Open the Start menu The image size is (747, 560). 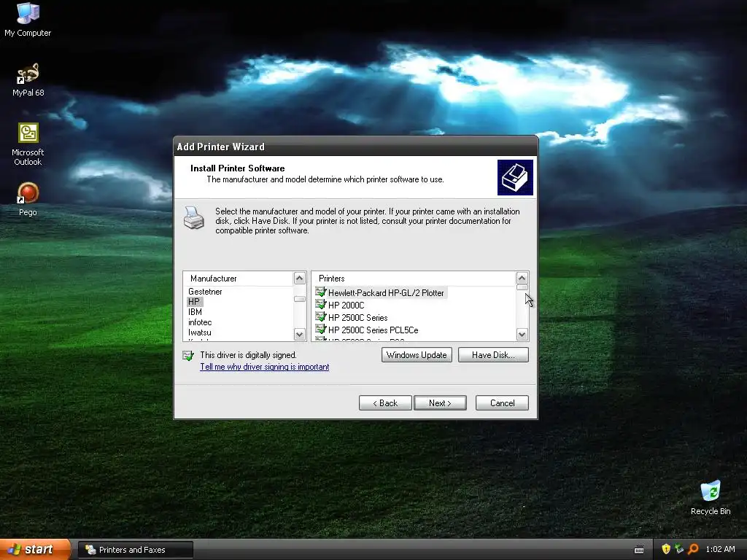[35, 550]
